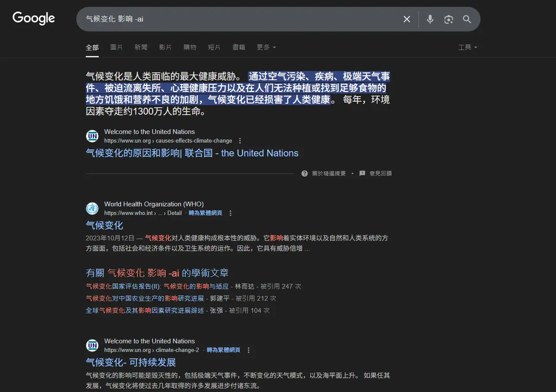Image resolution: width=556 pixels, height=392 pixels.
Task: Open three-dot menu beside causes-effects-climate-change URL
Action: [x=240, y=141]
